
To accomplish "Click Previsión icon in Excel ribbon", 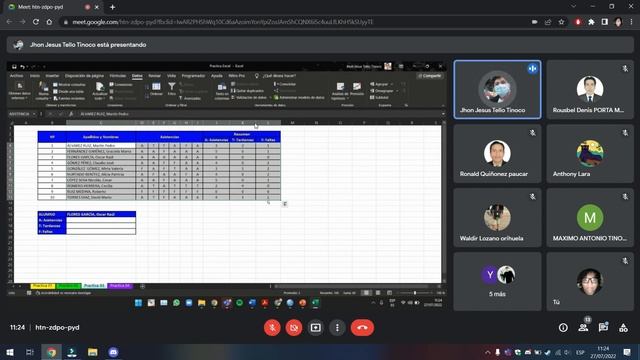I will [357, 89].
